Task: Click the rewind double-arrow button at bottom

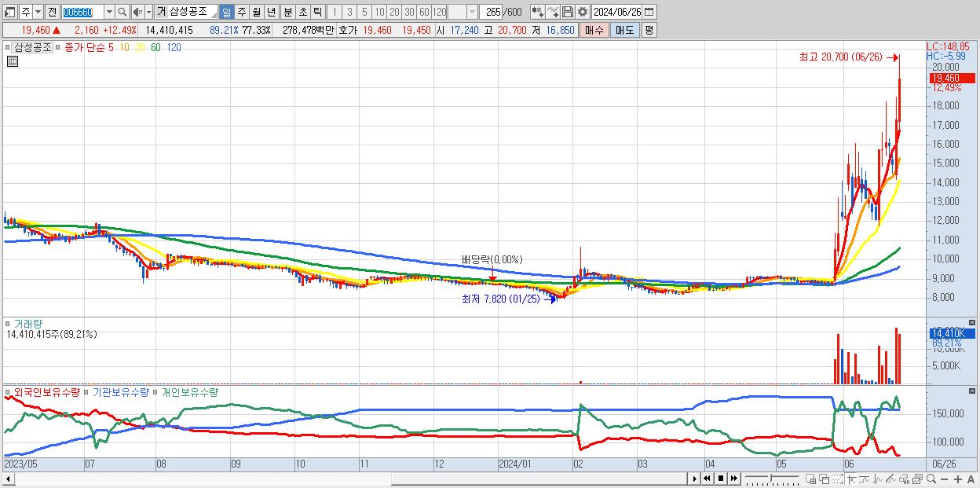Action: pos(707,479)
